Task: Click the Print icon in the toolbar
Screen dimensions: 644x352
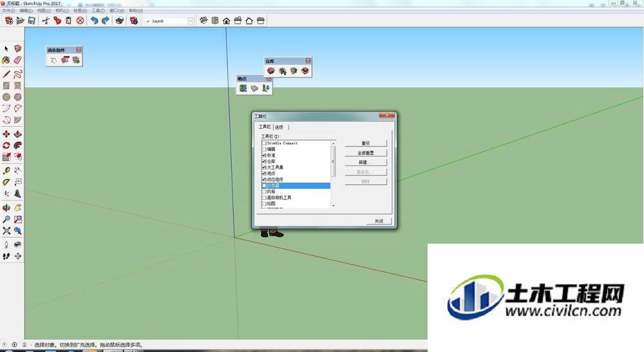Action: coord(120,21)
